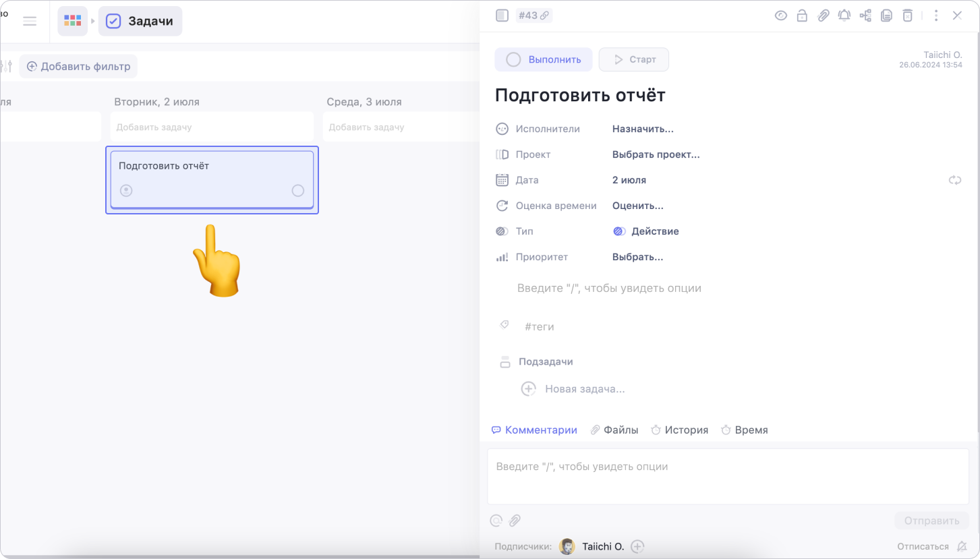The width and height of the screenshot is (980, 559).
Task: Open the Назначить assignee dropdown
Action: (642, 129)
